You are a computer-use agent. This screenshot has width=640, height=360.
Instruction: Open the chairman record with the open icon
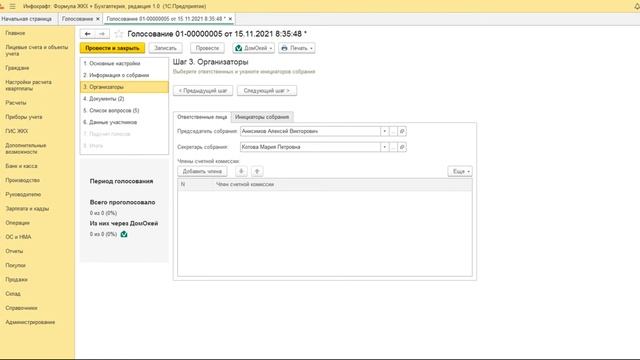click(x=402, y=131)
